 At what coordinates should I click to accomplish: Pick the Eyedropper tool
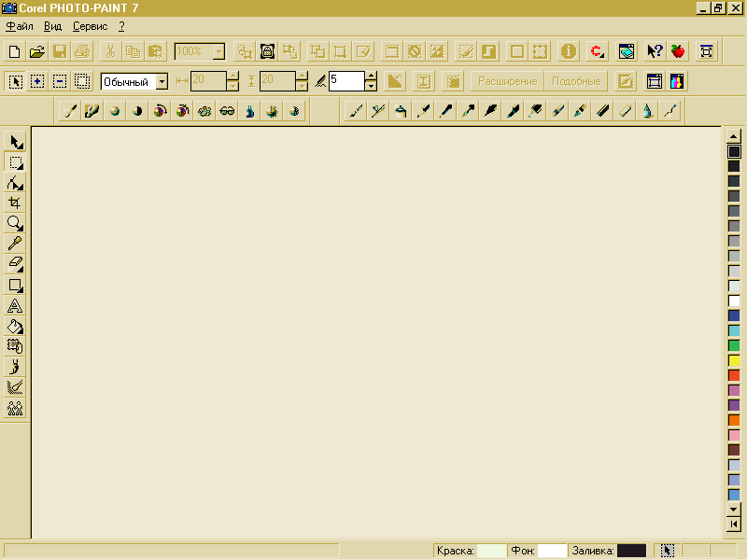15,244
